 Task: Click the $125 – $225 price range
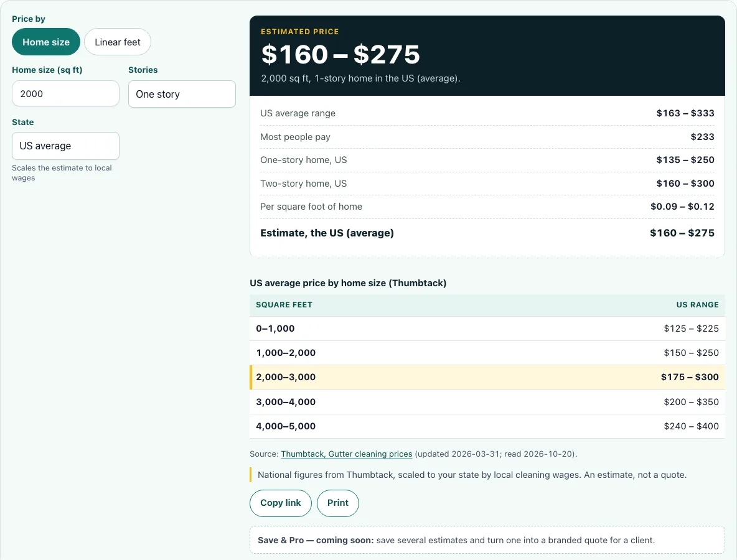pos(691,329)
